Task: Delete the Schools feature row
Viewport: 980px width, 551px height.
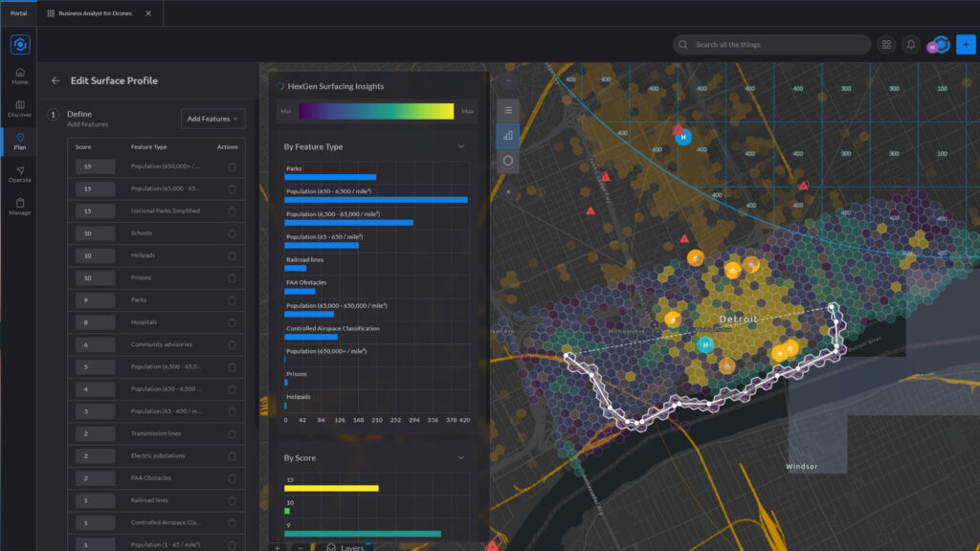Action: pyautogui.click(x=232, y=233)
